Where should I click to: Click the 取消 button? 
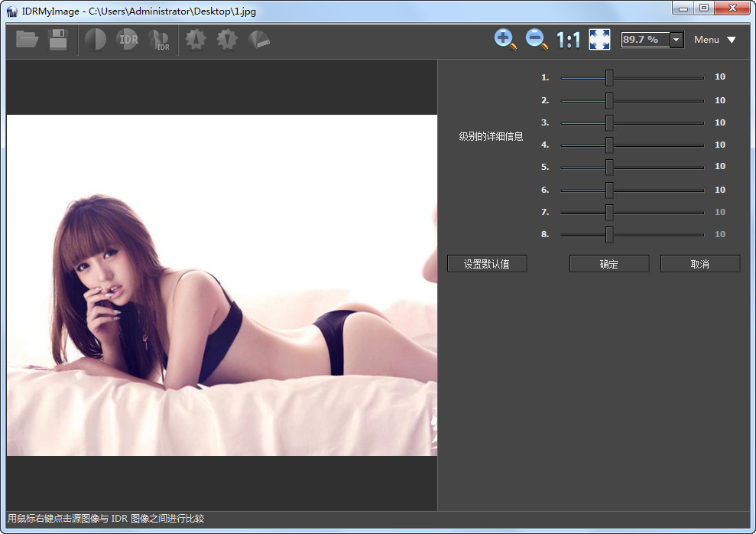700,264
